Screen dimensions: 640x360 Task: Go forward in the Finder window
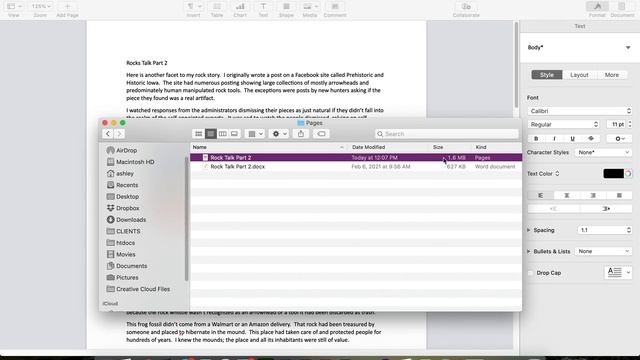tap(119, 134)
